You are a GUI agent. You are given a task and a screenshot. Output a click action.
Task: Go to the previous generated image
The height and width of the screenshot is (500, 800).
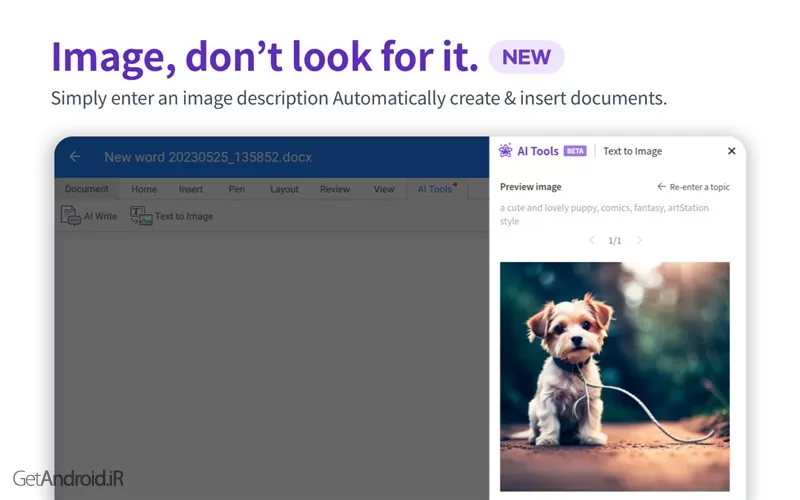(x=591, y=240)
